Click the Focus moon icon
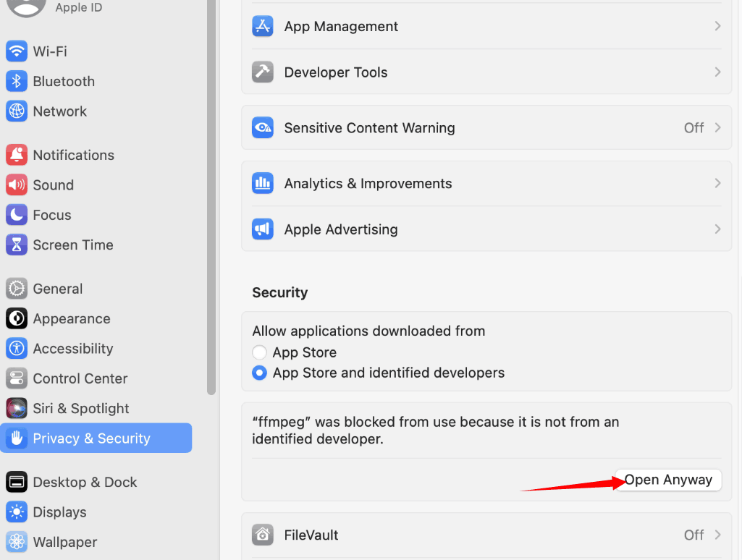This screenshot has width=742, height=560. tap(17, 215)
